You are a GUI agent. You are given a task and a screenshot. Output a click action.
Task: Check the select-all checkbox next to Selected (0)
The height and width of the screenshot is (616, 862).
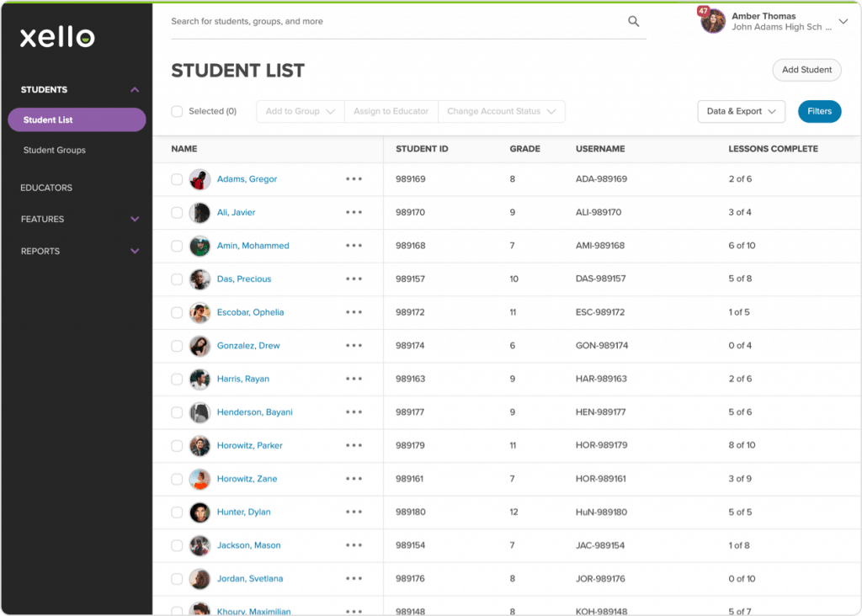[x=176, y=111]
